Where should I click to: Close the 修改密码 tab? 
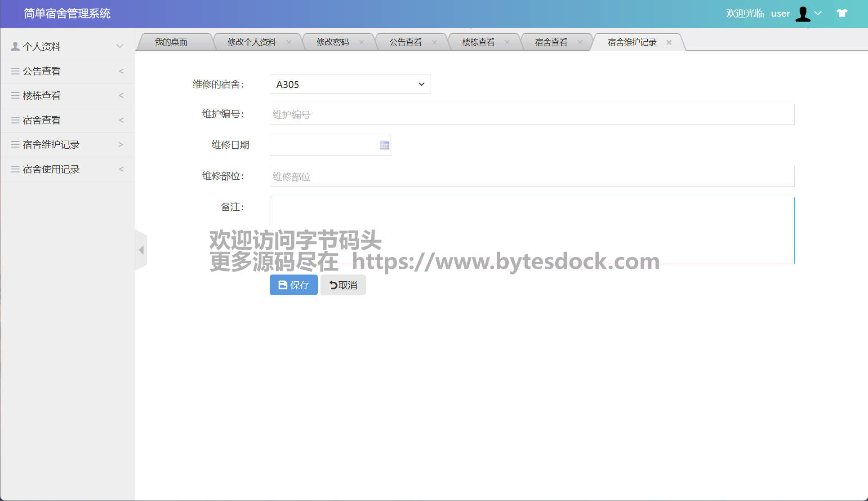click(x=361, y=42)
